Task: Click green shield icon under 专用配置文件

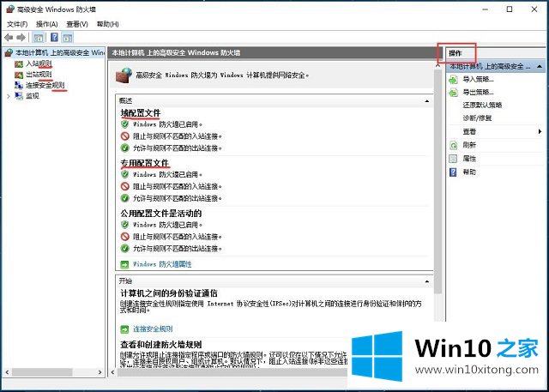Action: click(125, 174)
